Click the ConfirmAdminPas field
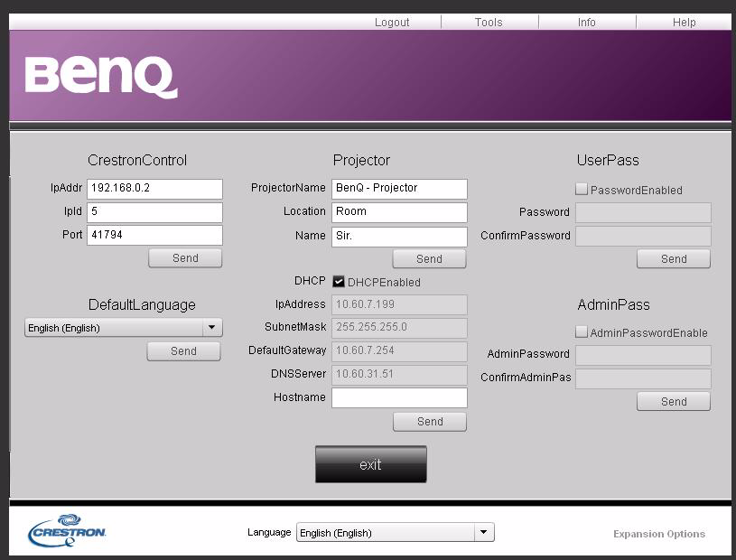Screen dimensions: 736x560 (x=644, y=378)
